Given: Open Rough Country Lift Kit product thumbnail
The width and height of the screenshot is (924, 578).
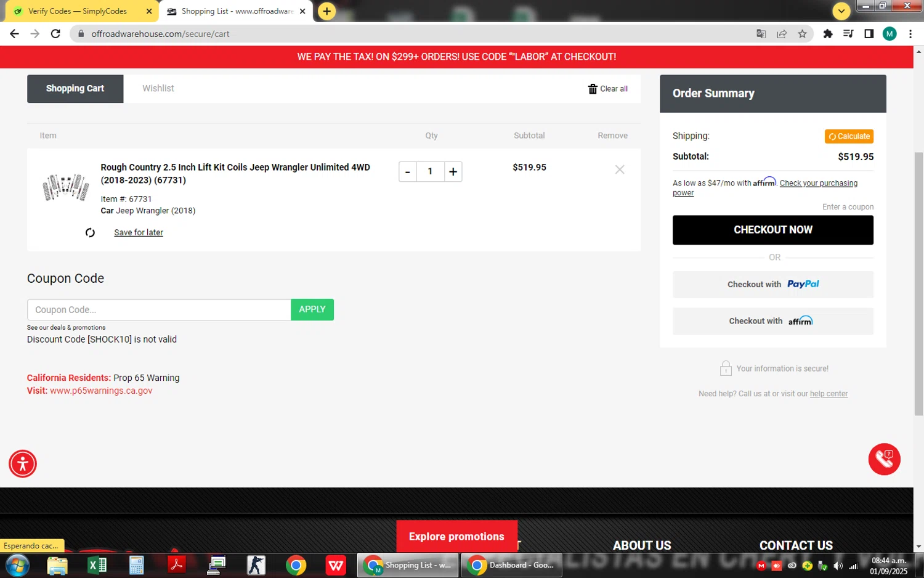Looking at the screenshot, I should pos(65,187).
